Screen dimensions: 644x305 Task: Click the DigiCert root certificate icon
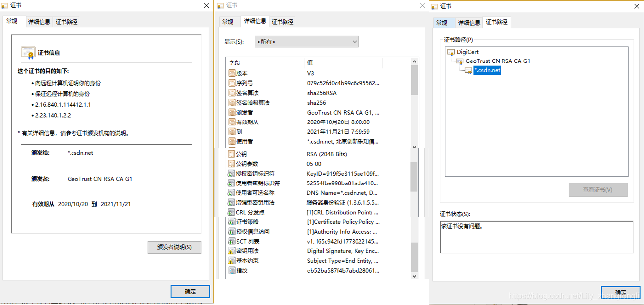click(x=451, y=52)
